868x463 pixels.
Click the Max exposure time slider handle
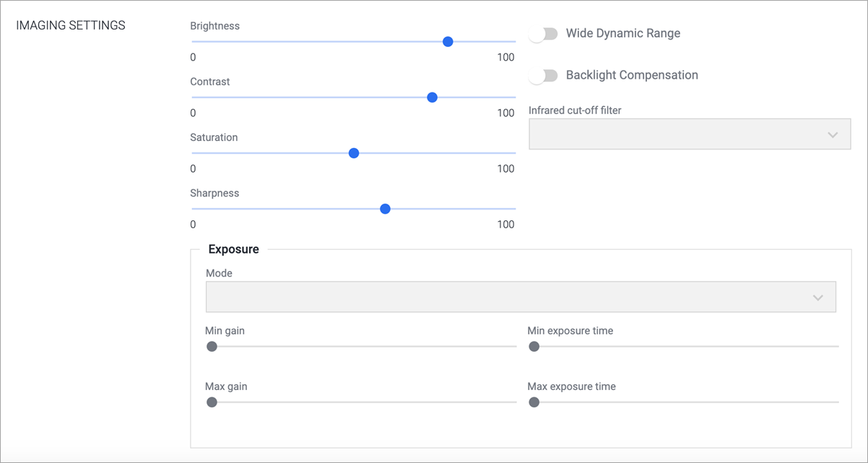pyautogui.click(x=534, y=402)
